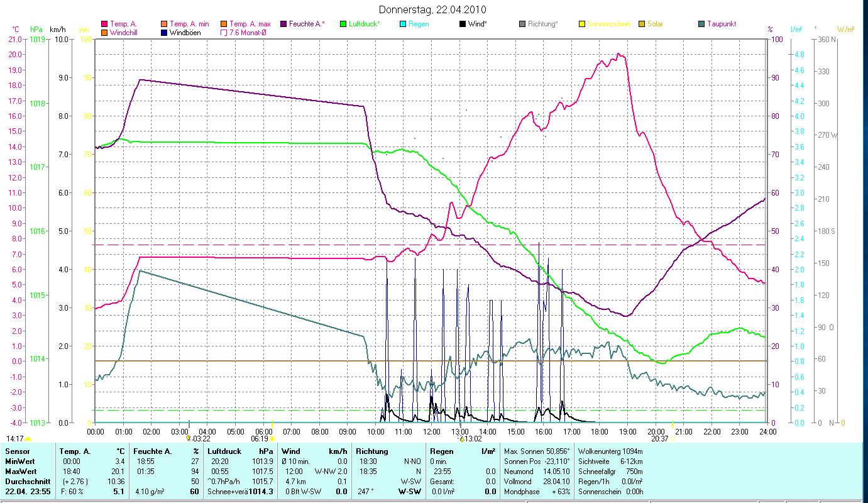Click the green Luftdruck* legend swatch
The image size is (868, 503).
tap(343, 24)
